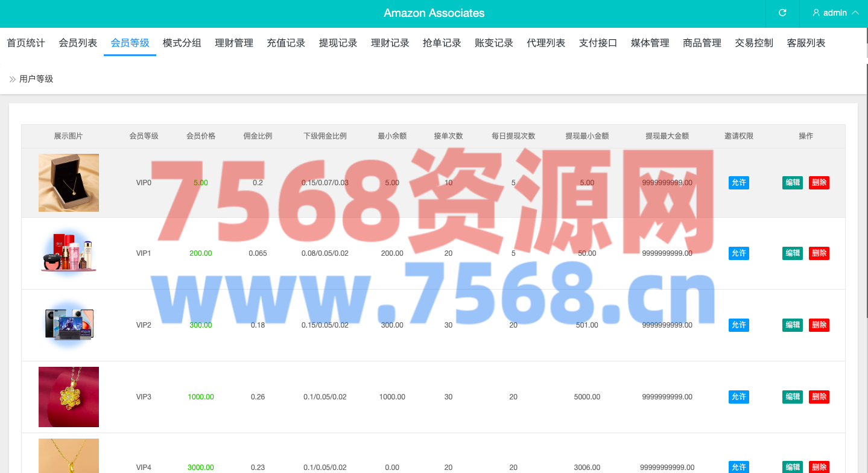
Task: Open the admin user dropdown menu
Action: [x=835, y=13]
